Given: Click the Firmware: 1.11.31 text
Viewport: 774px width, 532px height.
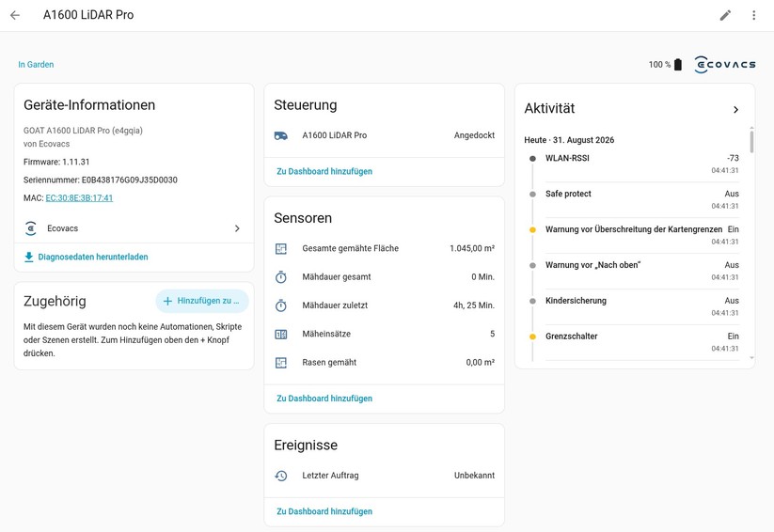Looking at the screenshot, I should tap(56, 162).
